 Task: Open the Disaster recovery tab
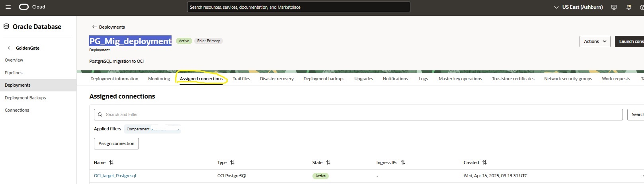277,79
